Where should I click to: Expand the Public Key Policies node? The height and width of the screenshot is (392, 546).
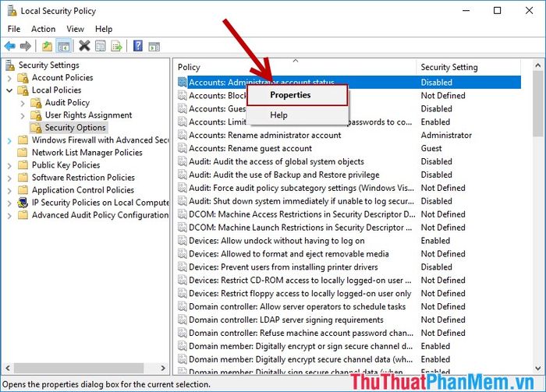(9, 166)
